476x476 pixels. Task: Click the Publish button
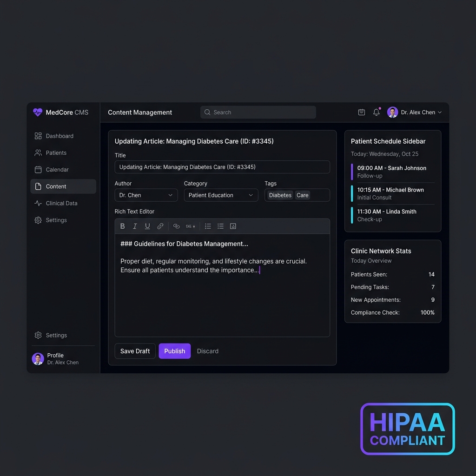(175, 351)
